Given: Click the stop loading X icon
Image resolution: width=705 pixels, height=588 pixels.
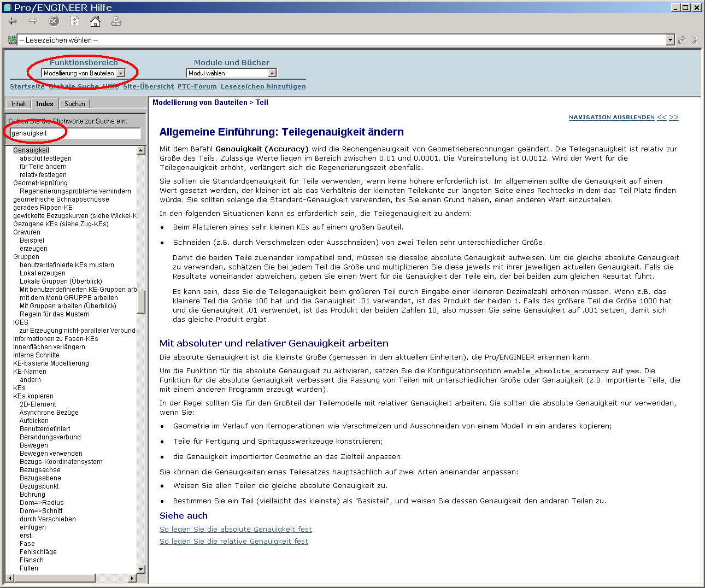Looking at the screenshot, I should point(54,21).
